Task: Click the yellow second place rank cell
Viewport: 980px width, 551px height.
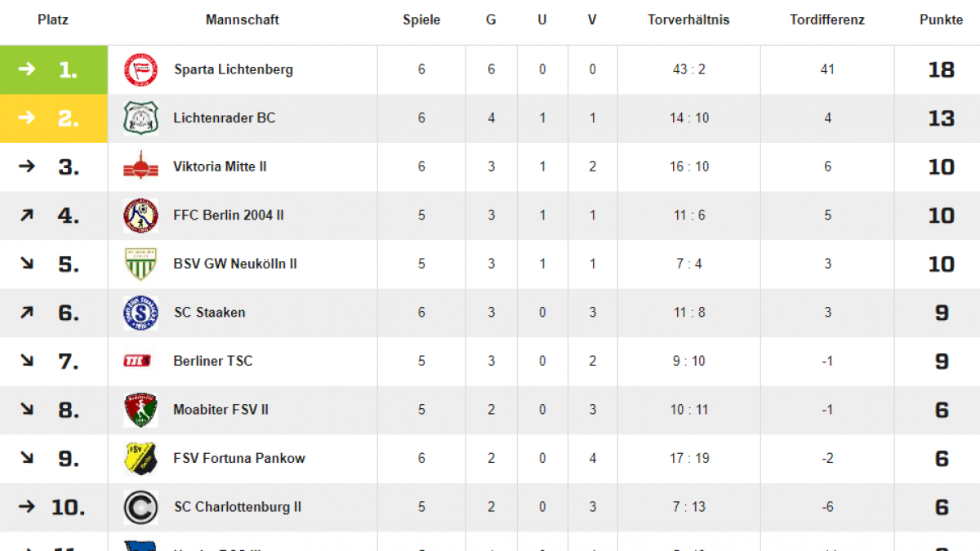Action: (x=54, y=118)
